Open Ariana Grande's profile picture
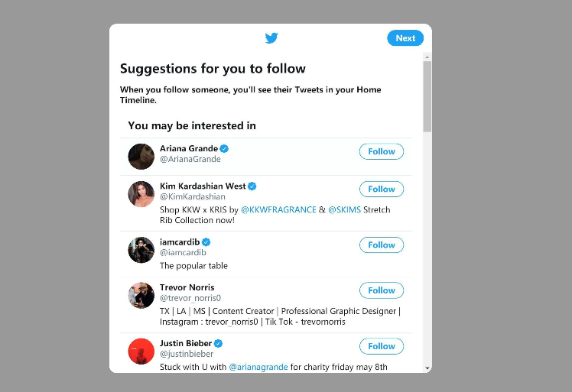 pos(141,156)
